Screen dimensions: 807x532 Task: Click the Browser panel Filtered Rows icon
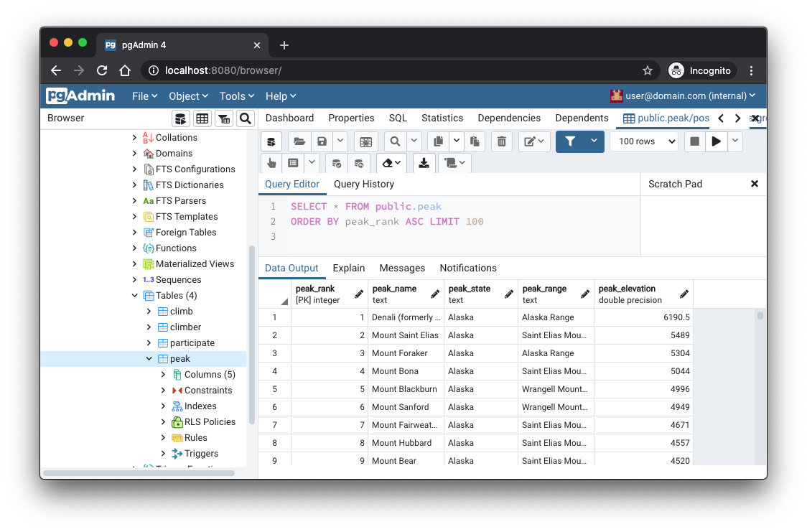point(224,119)
